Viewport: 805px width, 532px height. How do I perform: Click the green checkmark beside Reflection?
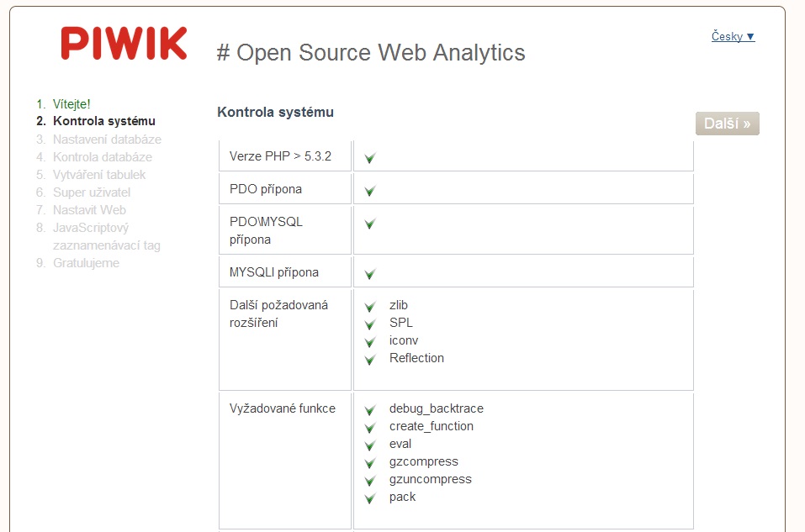coord(369,360)
